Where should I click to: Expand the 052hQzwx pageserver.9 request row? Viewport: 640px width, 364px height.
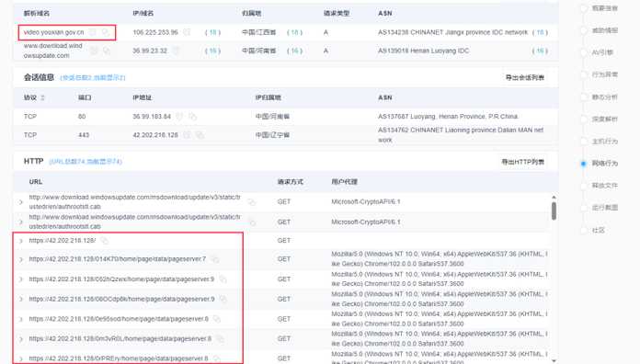click(x=21, y=279)
